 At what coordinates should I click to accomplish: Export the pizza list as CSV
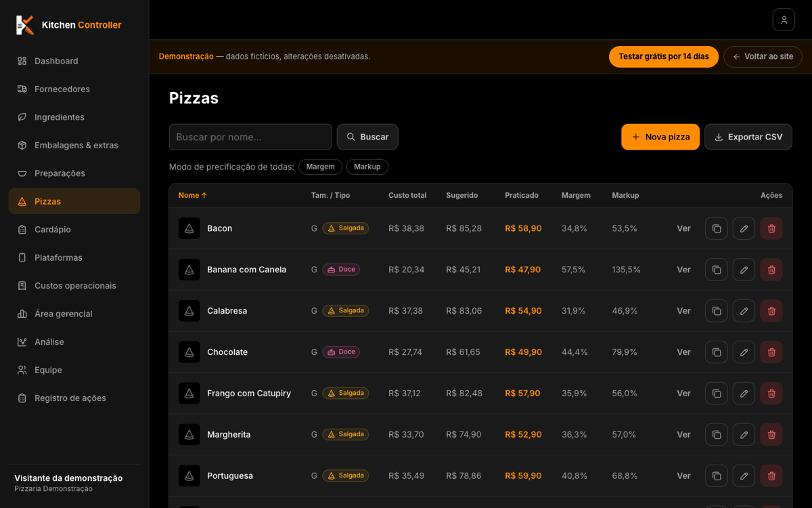pos(748,137)
